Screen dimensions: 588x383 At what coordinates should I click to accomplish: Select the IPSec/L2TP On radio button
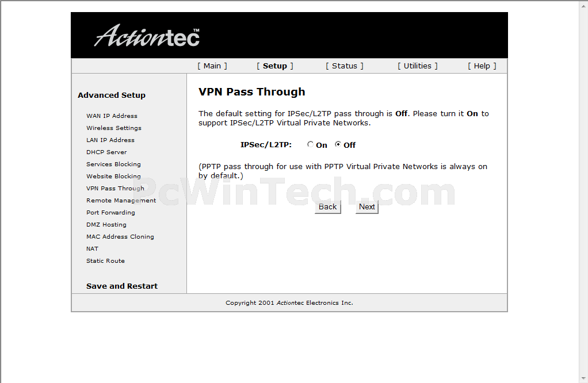pyautogui.click(x=310, y=144)
